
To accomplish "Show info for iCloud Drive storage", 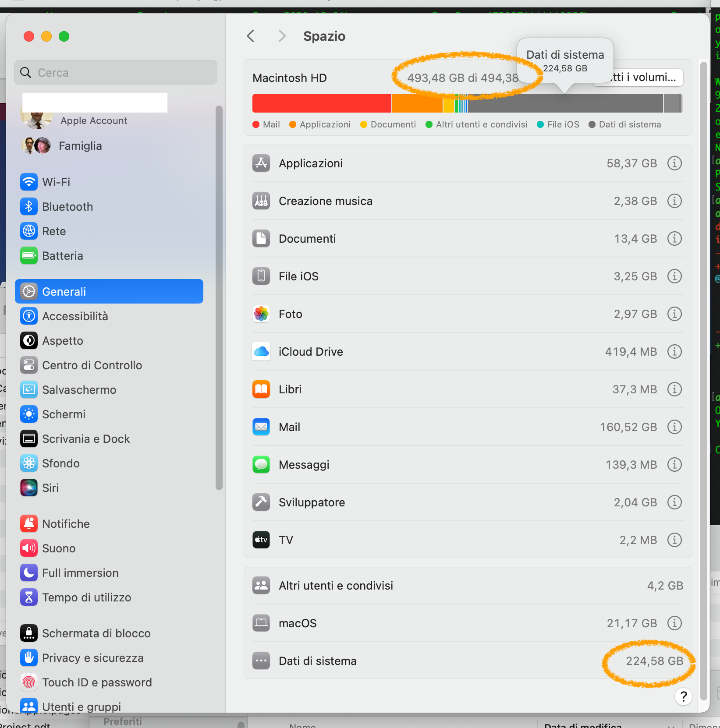I will pyautogui.click(x=674, y=352).
